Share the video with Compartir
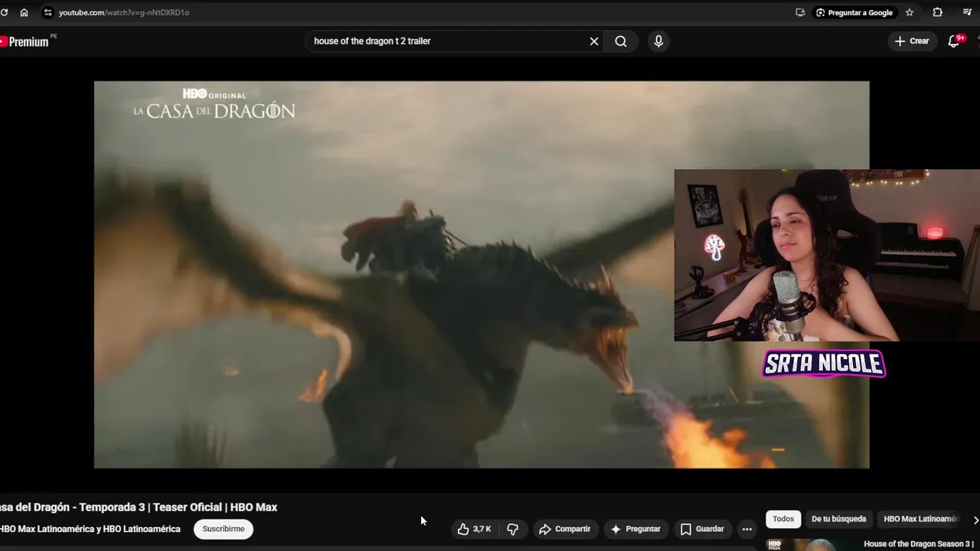The width and height of the screenshot is (980, 551). pos(565,529)
